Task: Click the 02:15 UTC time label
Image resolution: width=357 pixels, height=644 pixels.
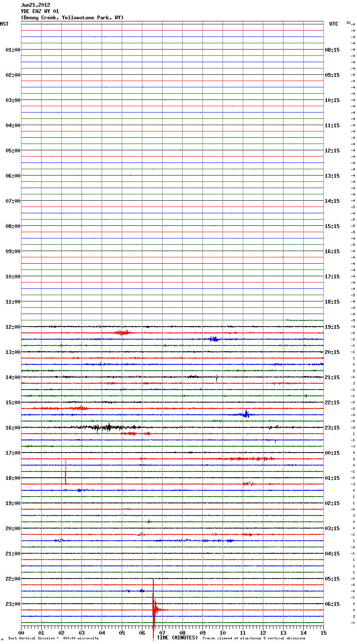Action: coord(332,503)
